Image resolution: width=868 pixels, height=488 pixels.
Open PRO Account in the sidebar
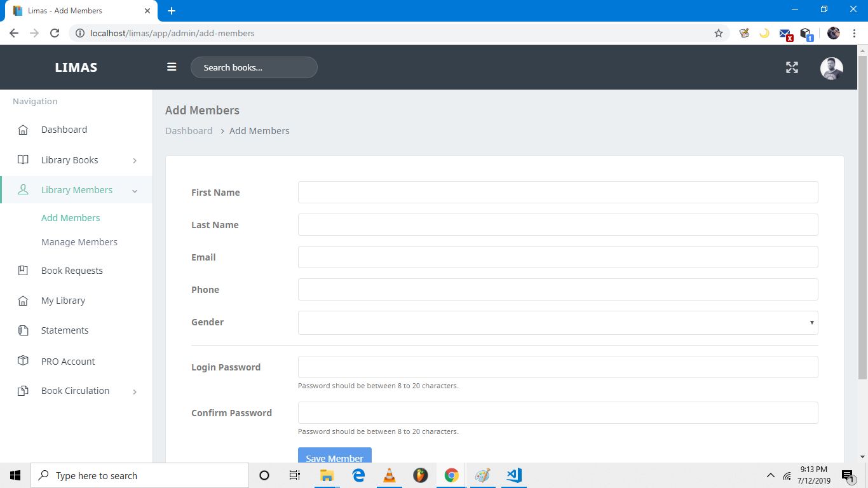68,362
